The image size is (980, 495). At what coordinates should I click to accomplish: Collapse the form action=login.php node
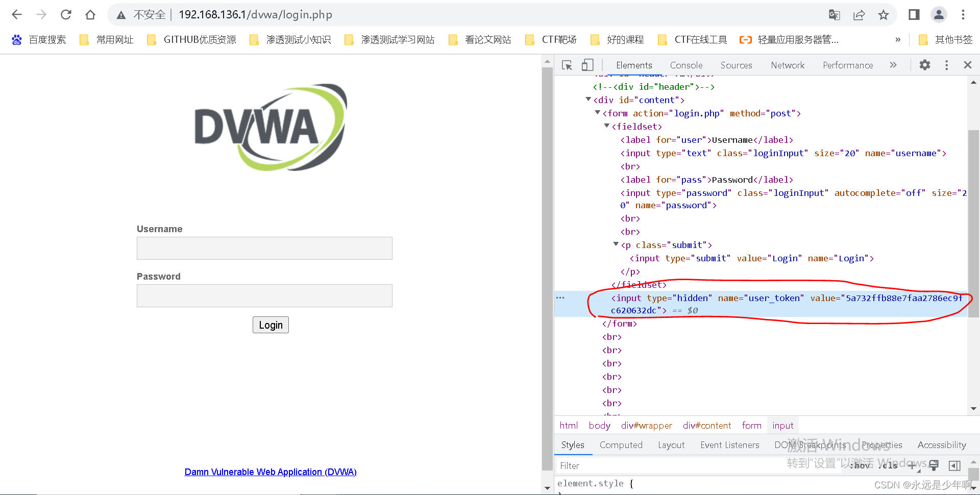598,113
